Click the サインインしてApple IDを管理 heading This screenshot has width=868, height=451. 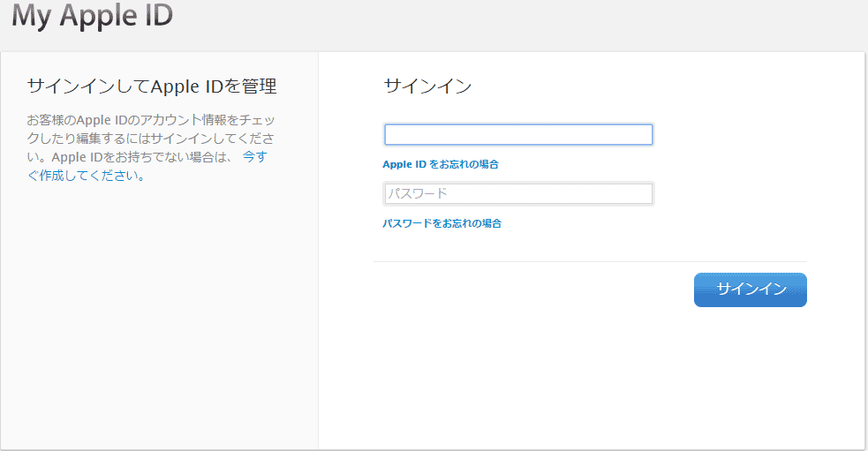tap(152, 86)
